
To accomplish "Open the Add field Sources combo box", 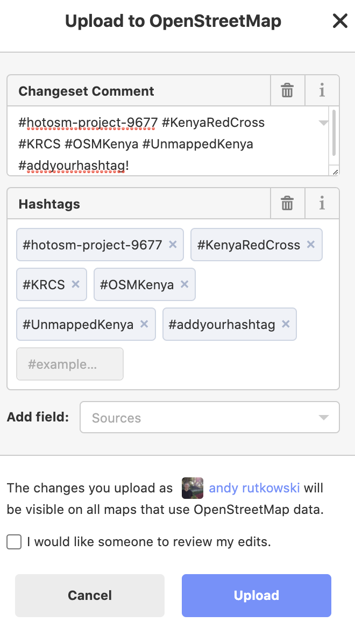I will (210, 417).
